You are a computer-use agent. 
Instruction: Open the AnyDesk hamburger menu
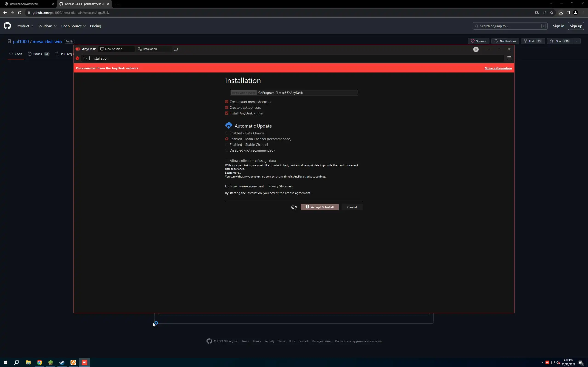[509, 58]
